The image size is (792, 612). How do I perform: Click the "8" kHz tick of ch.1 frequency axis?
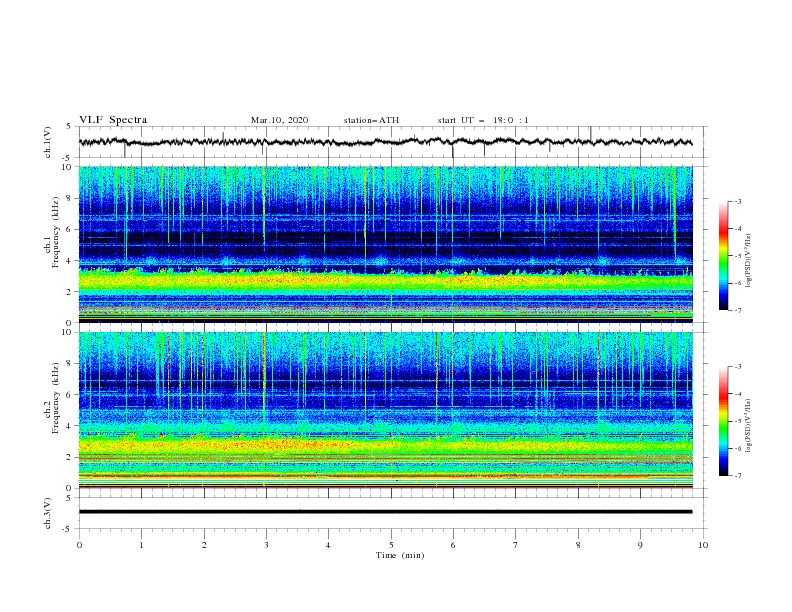pyautogui.click(x=71, y=197)
